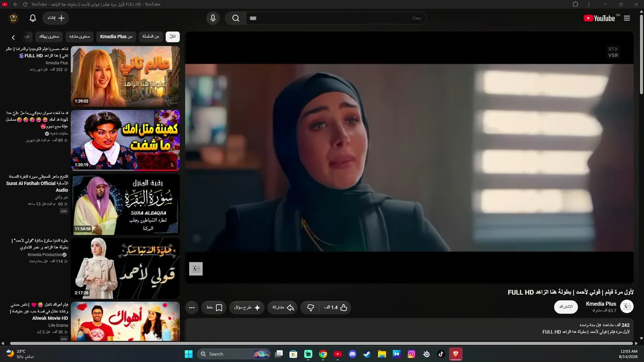The height and width of the screenshot is (362, 644).
Task: Open browser extensions puzzle icon
Action: click(x=576, y=5)
